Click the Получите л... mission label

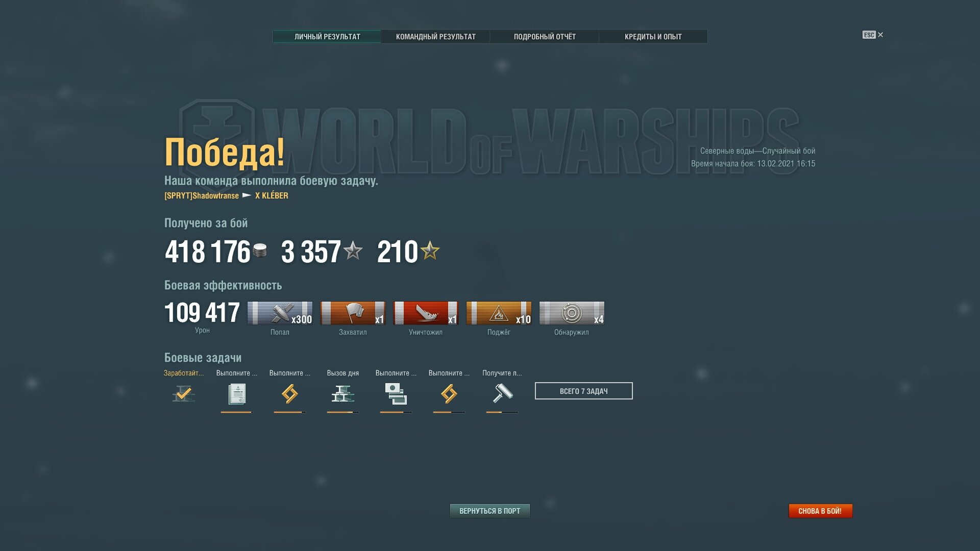502,373
